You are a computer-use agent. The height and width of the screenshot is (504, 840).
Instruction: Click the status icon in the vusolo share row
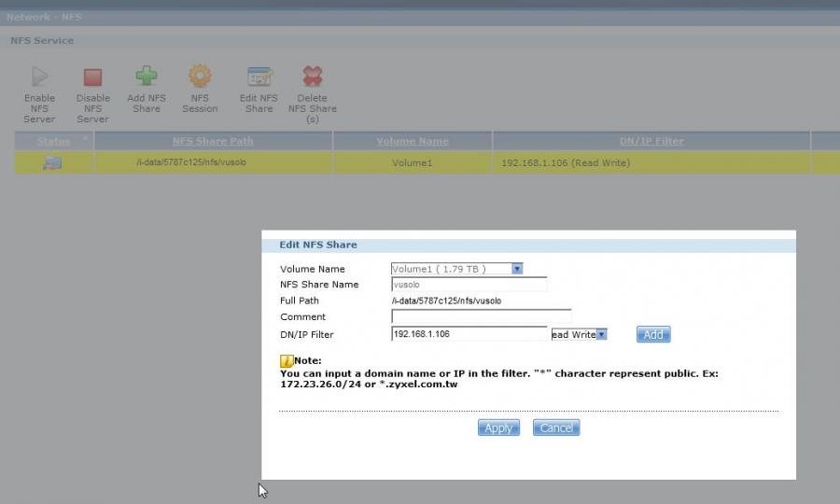(52, 162)
